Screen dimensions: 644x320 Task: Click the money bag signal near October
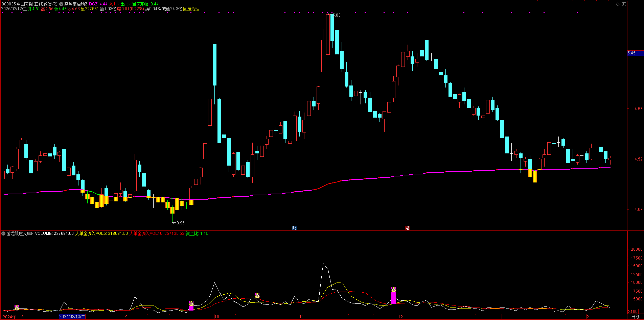191,303
